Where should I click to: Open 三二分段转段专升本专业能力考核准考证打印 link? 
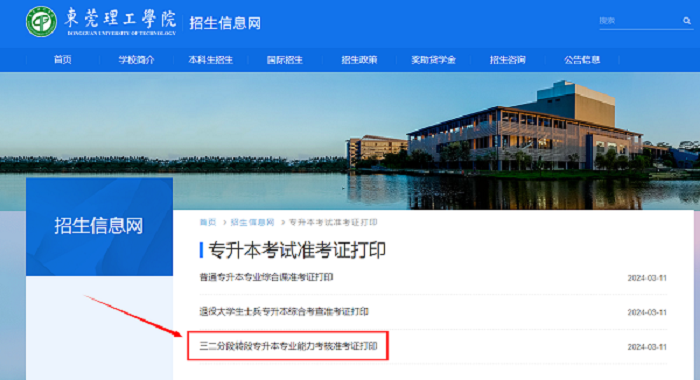click(288, 346)
